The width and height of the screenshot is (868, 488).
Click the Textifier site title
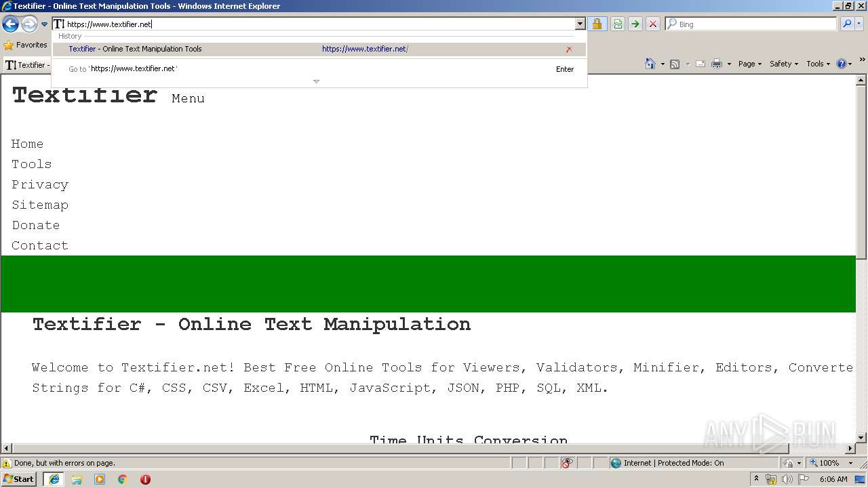click(84, 95)
